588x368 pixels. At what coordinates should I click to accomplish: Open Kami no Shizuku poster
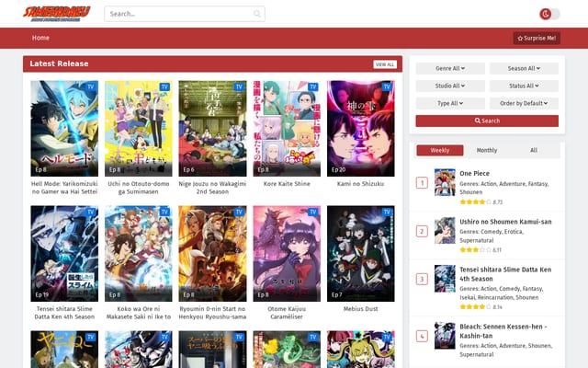pyautogui.click(x=361, y=129)
